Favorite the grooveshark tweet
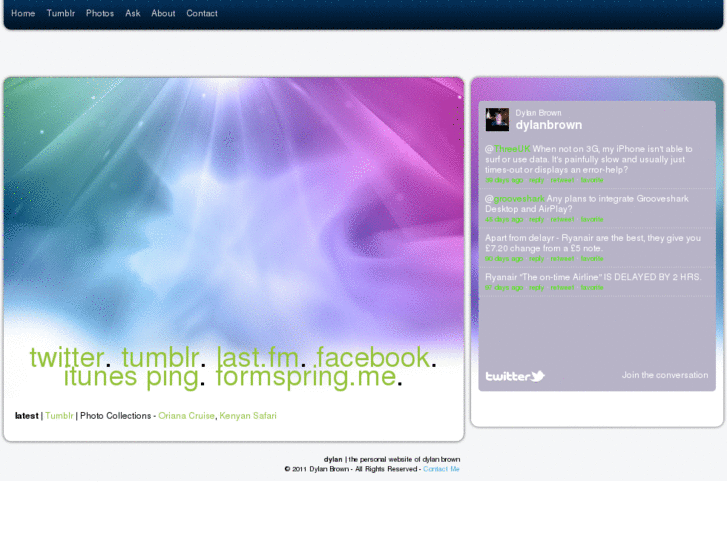The image size is (727, 545). [592, 219]
